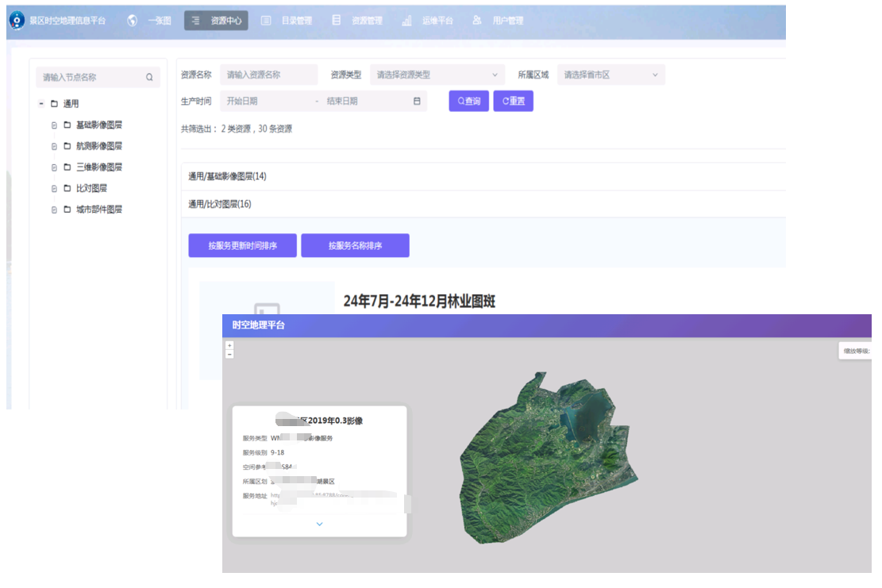Click the 查询 search button
Screen dimensions: 882x588
point(468,102)
